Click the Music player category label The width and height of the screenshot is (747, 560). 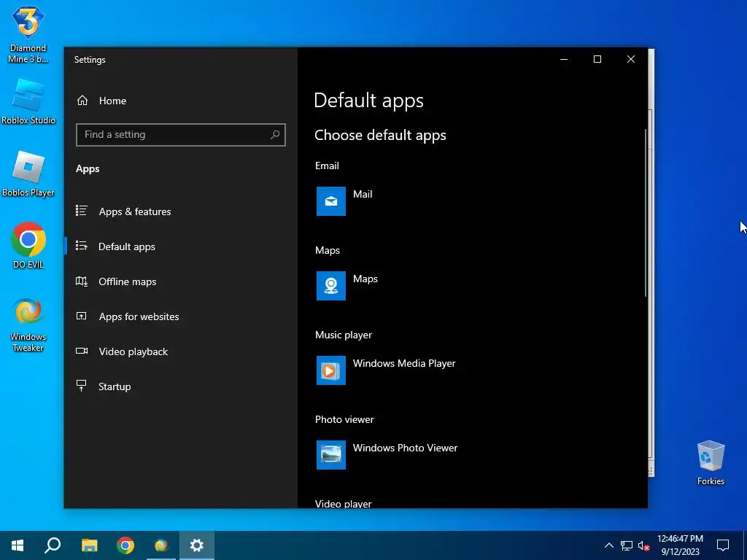point(344,335)
